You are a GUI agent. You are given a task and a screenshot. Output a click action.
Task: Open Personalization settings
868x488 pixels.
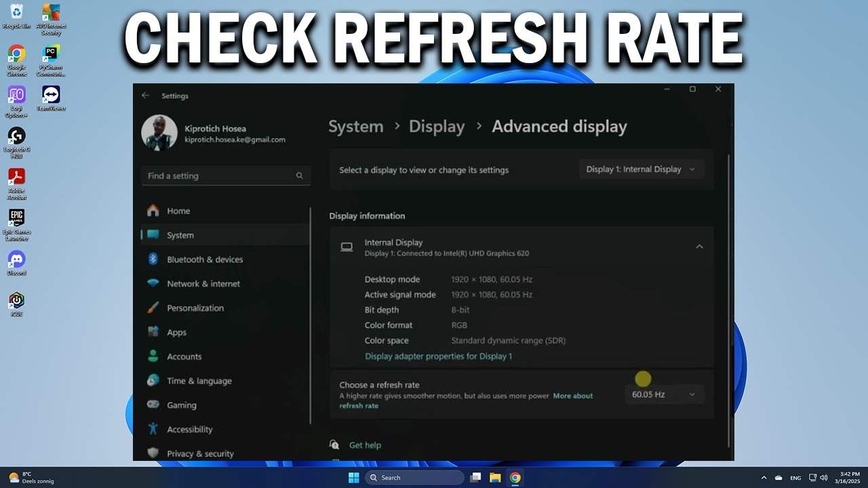point(225,308)
